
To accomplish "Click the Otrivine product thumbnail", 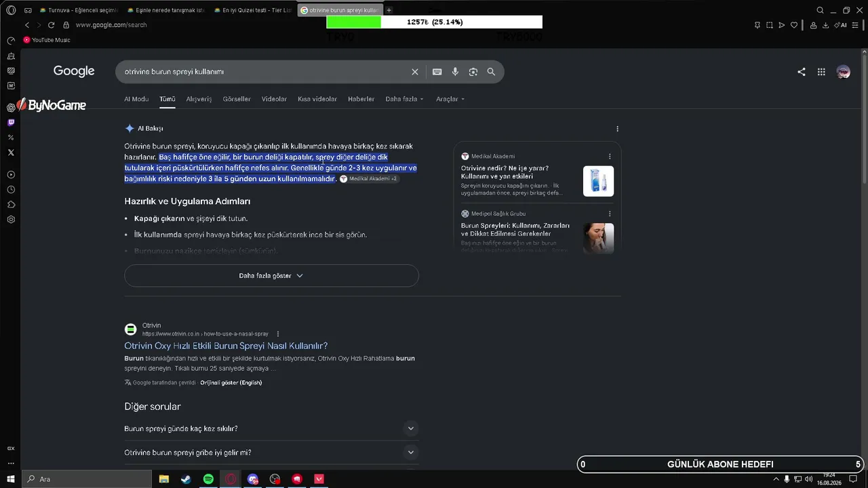I will coord(598,181).
